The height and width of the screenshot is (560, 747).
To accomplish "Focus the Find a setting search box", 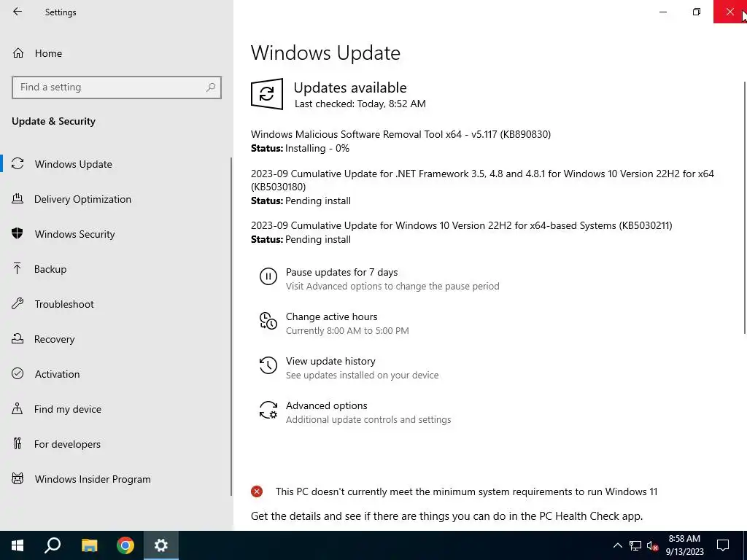I will pos(117,87).
